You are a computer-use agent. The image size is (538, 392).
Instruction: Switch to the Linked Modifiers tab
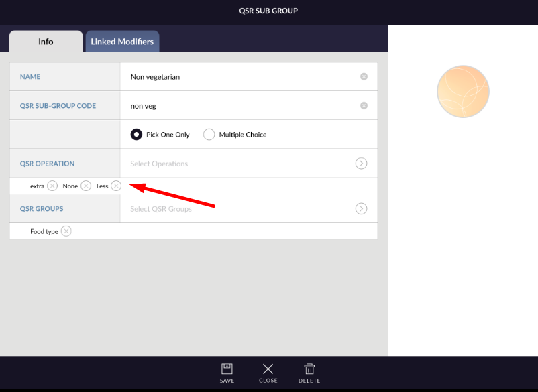pos(122,42)
